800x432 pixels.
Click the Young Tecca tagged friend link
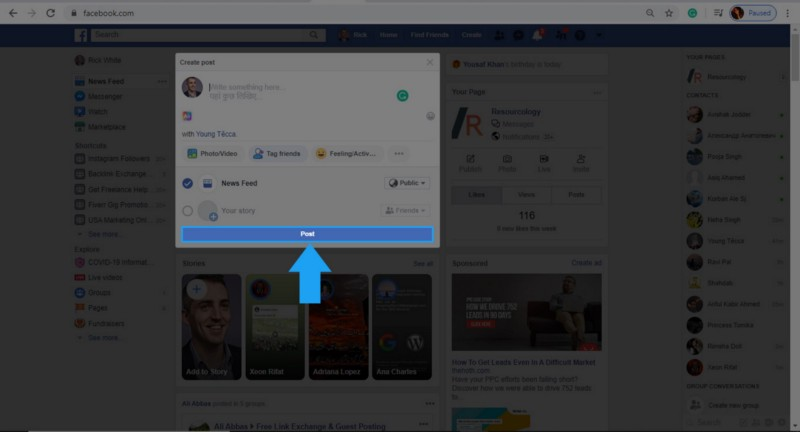coord(216,134)
